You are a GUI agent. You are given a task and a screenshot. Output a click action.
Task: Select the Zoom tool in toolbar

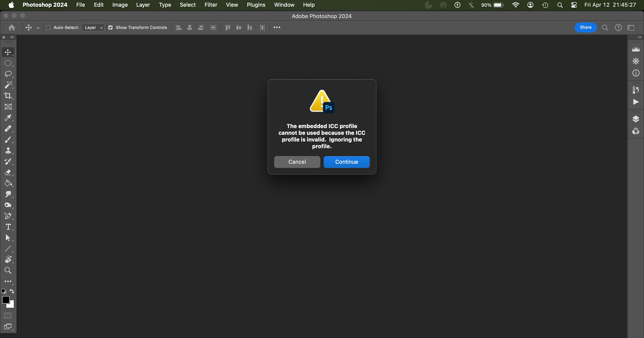8,270
